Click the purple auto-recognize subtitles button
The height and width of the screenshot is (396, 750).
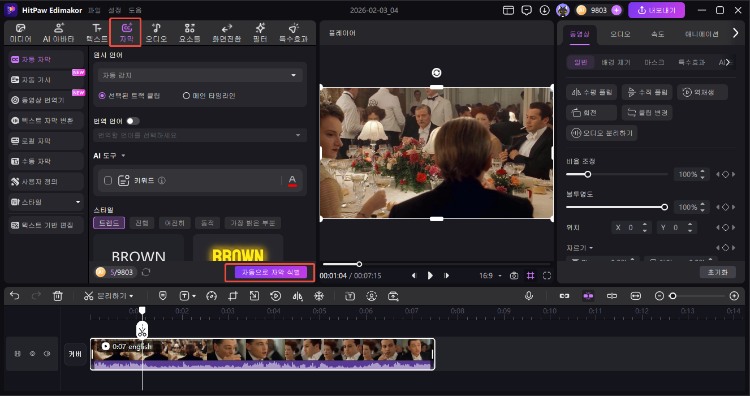tap(271, 272)
